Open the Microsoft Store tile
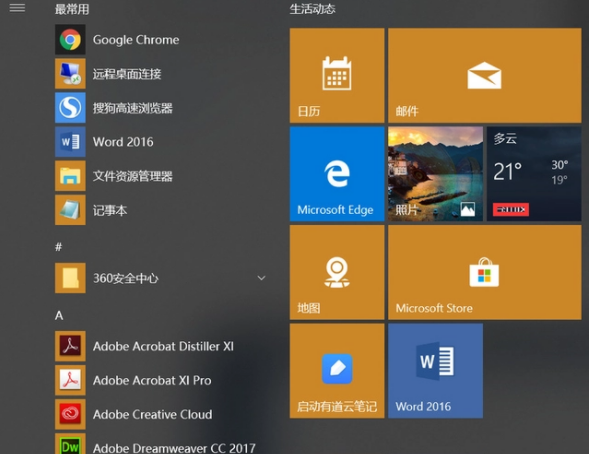The image size is (591, 454). pos(485,272)
